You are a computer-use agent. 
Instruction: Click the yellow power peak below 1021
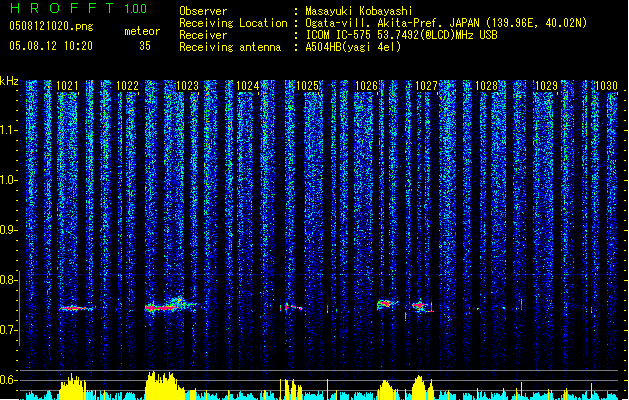(x=73, y=387)
